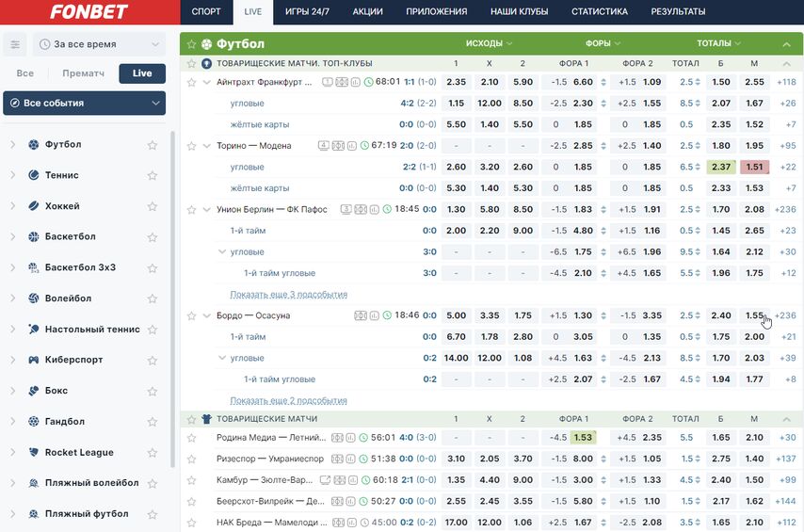Favorite Хоккей in the sidebar

153,206
